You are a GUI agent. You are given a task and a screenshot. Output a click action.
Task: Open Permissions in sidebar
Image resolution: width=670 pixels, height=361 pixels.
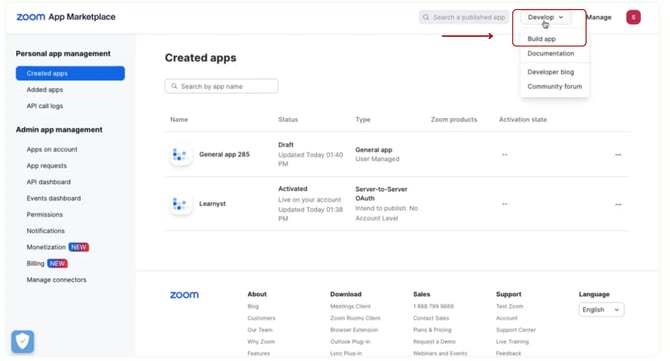(45, 214)
